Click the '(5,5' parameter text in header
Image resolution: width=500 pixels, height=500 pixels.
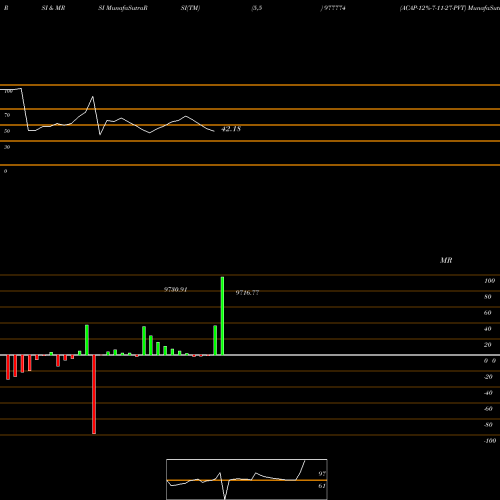point(257,8)
